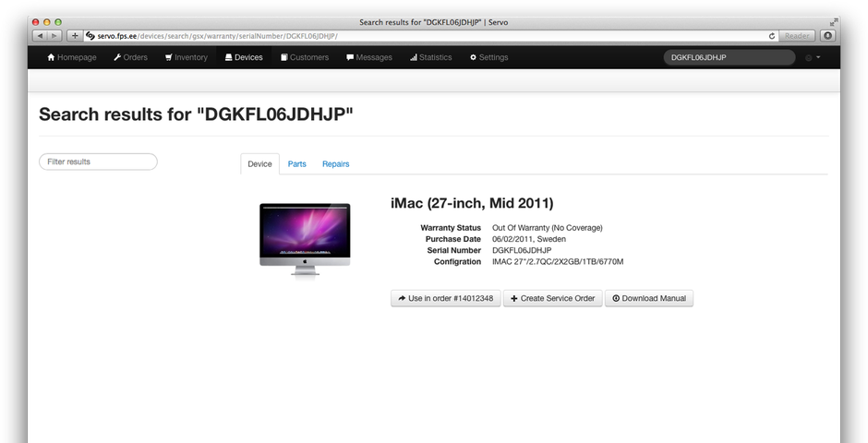The image size is (868, 443).
Task: Open the Homepage nav item
Action: point(72,57)
